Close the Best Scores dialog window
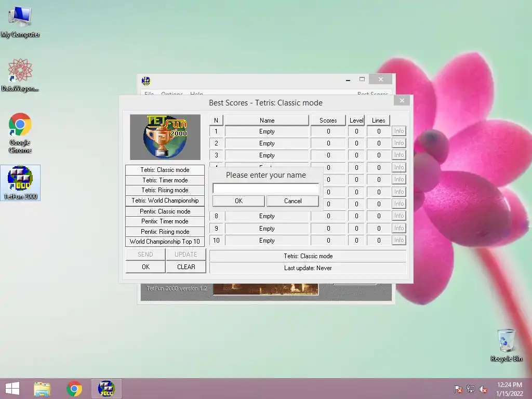The image size is (532, 399). (x=402, y=100)
